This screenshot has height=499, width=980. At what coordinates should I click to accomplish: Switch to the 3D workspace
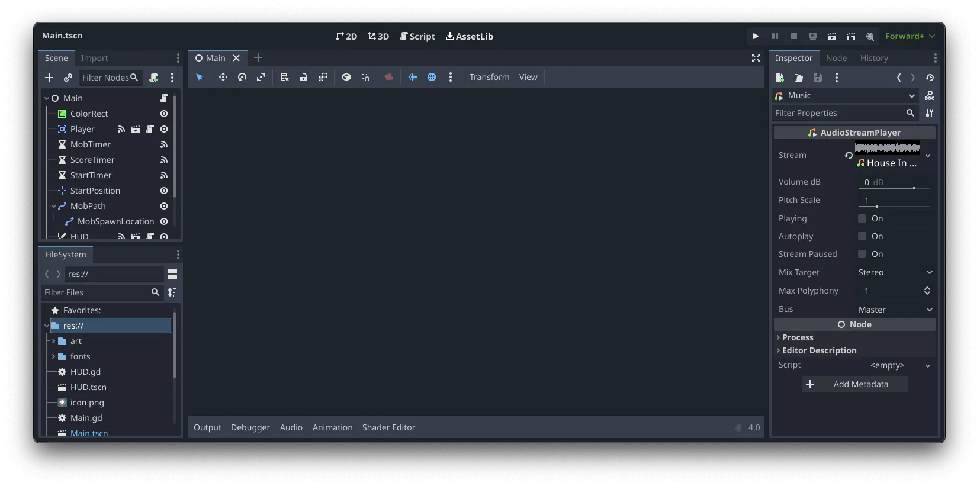tap(378, 36)
